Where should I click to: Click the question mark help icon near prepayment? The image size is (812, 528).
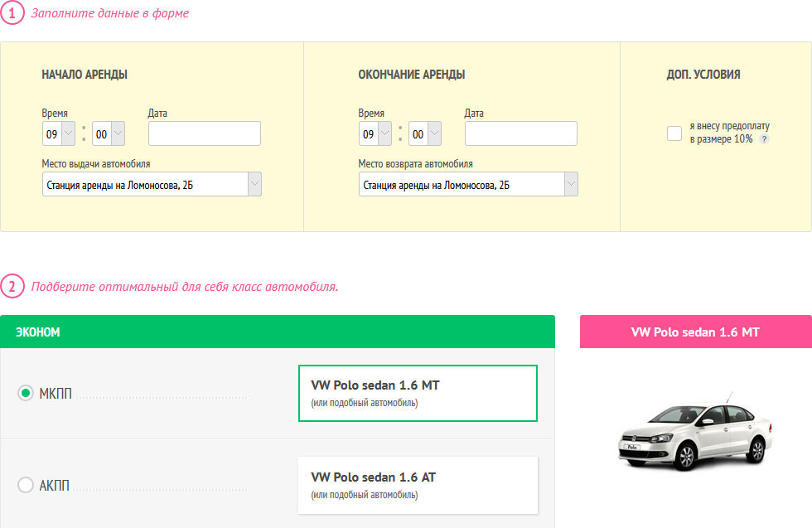point(764,139)
